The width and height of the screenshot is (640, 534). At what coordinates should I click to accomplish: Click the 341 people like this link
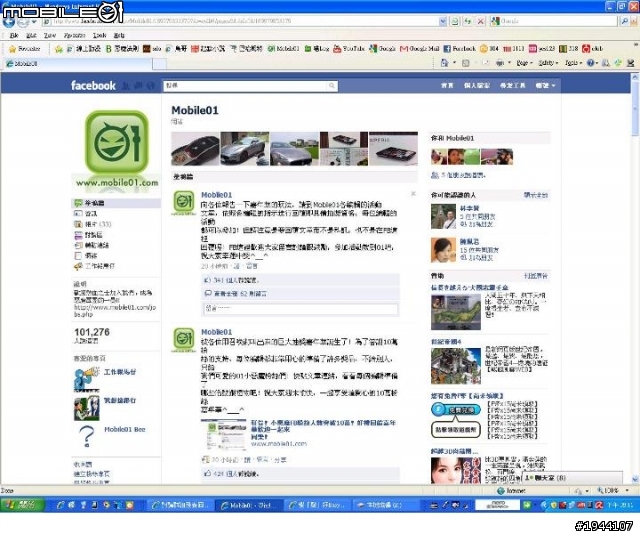pyautogui.click(x=236, y=280)
